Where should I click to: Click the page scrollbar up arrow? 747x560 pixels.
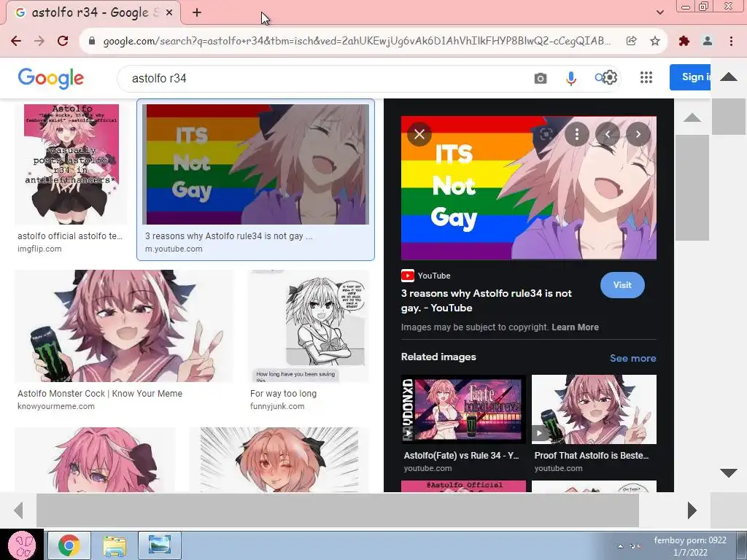pyautogui.click(x=729, y=77)
